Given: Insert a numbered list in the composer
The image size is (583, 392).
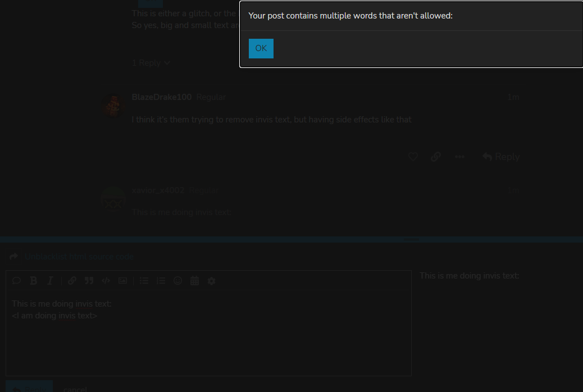Looking at the screenshot, I should click(x=161, y=281).
